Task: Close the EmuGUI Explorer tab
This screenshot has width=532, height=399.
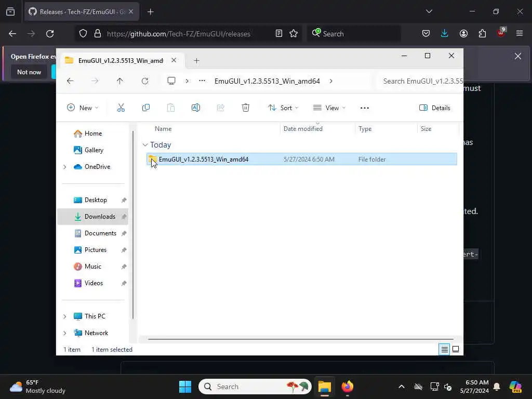Action: (x=174, y=60)
